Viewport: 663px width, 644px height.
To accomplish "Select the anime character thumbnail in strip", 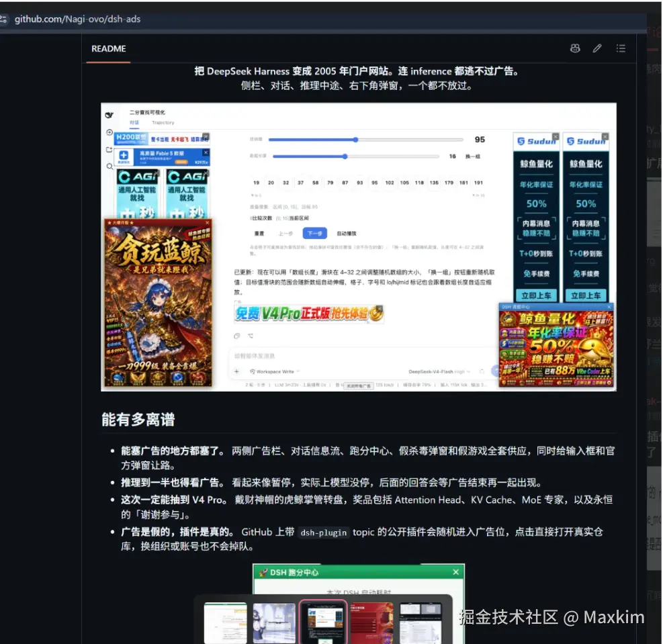I will click(x=274, y=623).
